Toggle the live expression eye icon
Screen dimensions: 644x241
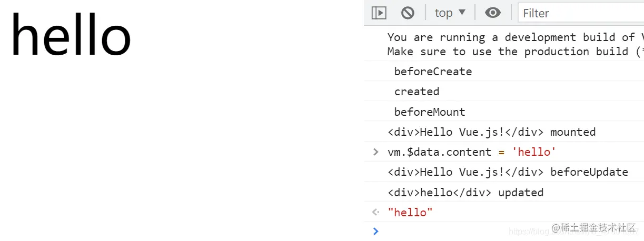[x=493, y=13]
